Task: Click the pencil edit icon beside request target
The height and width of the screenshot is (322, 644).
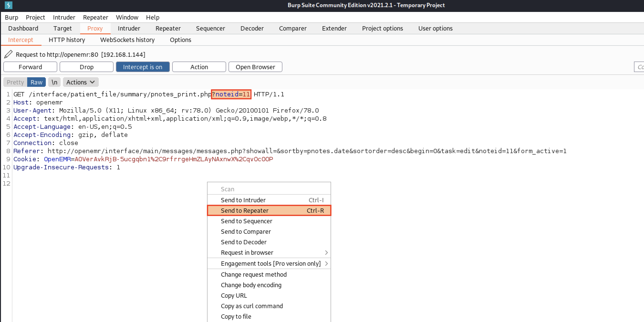Action: [8, 54]
